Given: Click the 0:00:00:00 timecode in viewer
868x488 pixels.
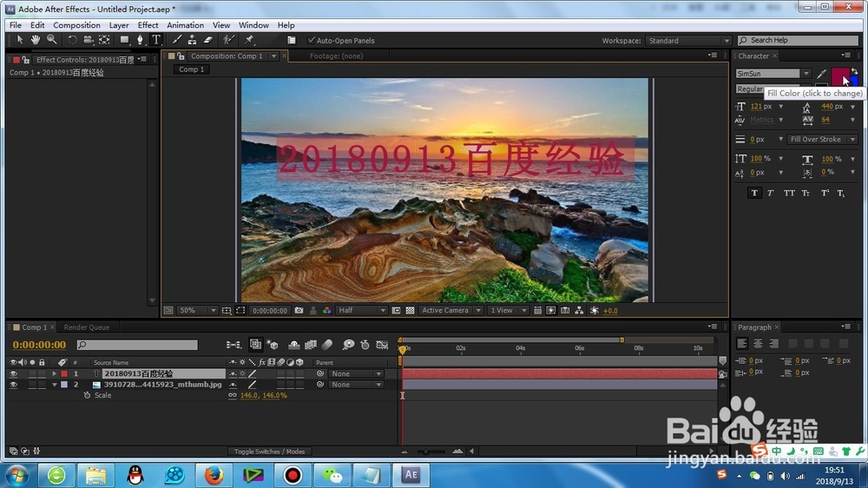Looking at the screenshot, I should [x=270, y=311].
